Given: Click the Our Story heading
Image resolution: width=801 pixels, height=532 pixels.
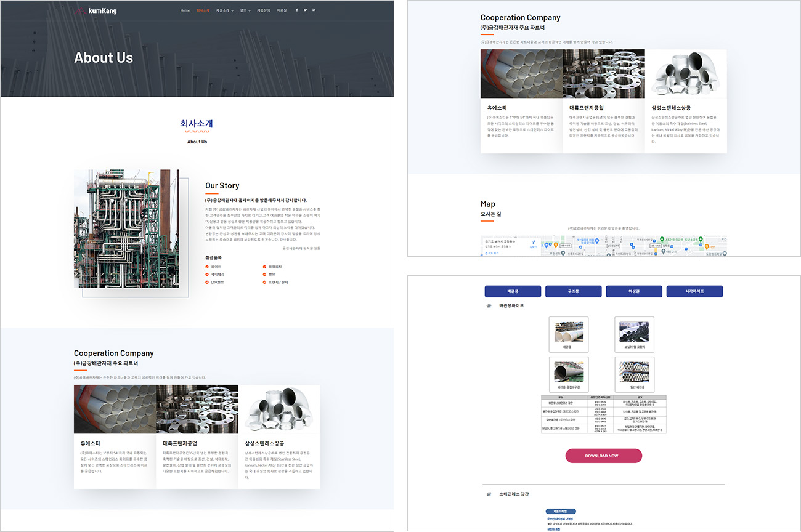Looking at the screenshot, I should click(x=222, y=185).
